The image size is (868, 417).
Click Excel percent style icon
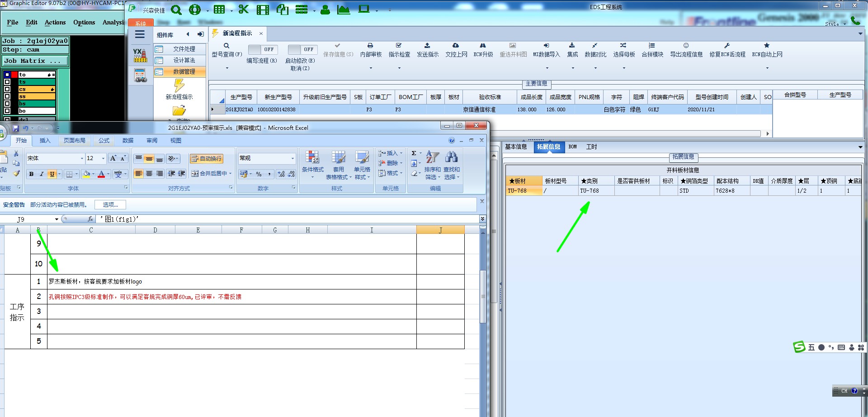[x=259, y=174]
